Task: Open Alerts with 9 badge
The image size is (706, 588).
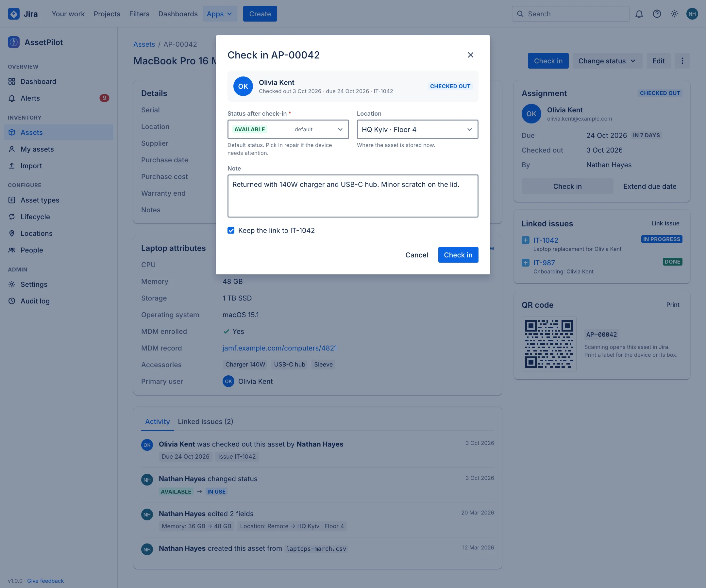Action: (x=59, y=98)
